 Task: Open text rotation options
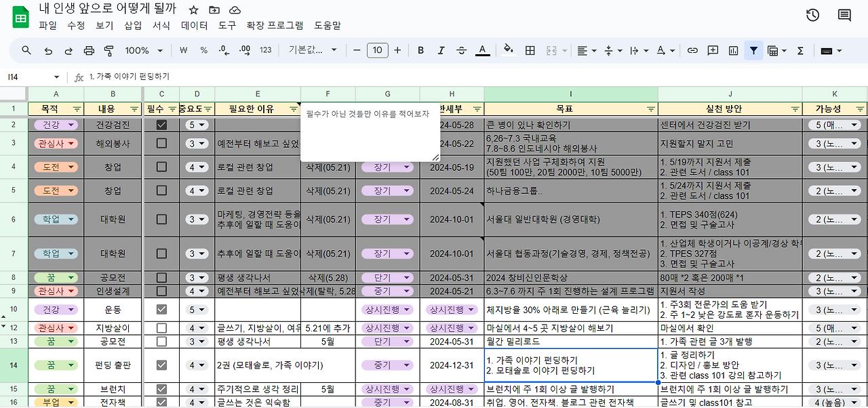pyautogui.click(x=665, y=50)
